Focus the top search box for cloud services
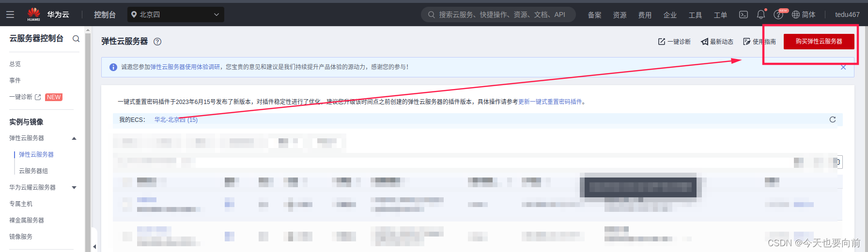The height and width of the screenshot is (252, 868). tap(498, 15)
